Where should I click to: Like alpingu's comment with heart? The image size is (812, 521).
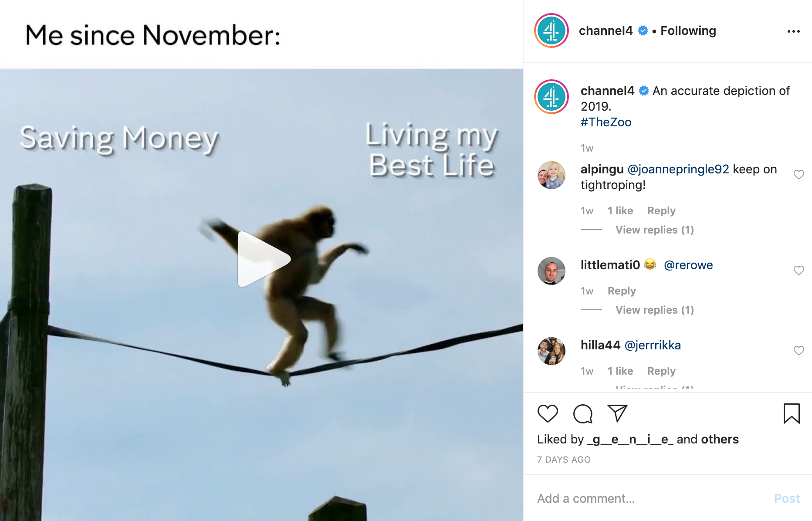[798, 175]
